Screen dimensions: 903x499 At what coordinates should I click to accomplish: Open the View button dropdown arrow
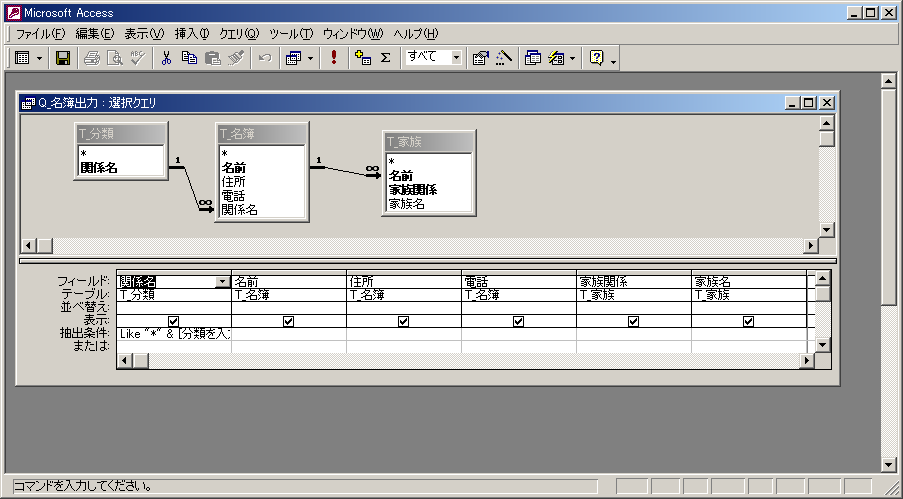click(39, 58)
